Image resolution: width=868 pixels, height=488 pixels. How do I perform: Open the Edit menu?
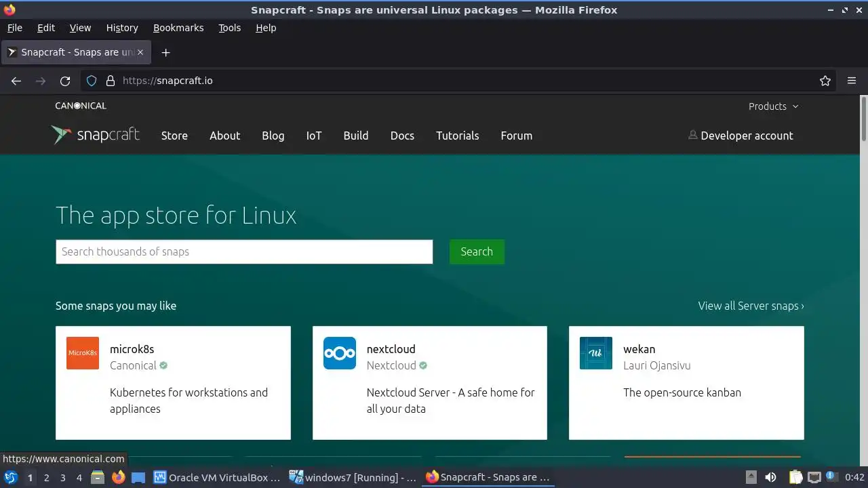(x=46, y=28)
